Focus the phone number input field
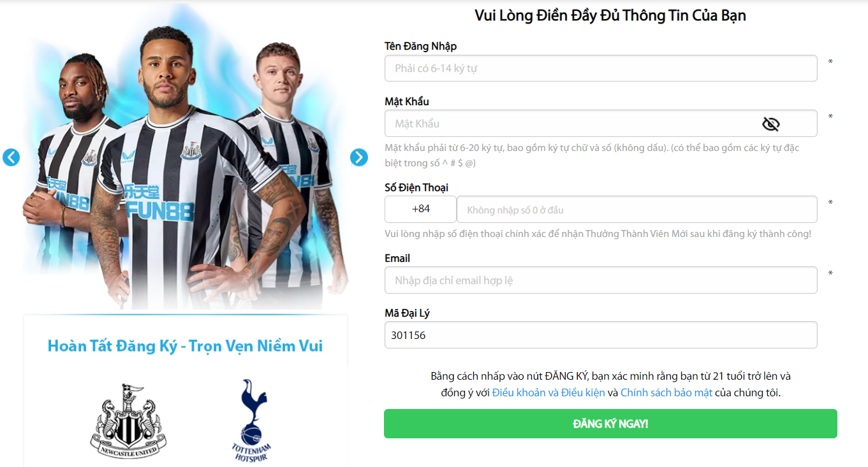The width and height of the screenshot is (868, 467). coord(637,209)
